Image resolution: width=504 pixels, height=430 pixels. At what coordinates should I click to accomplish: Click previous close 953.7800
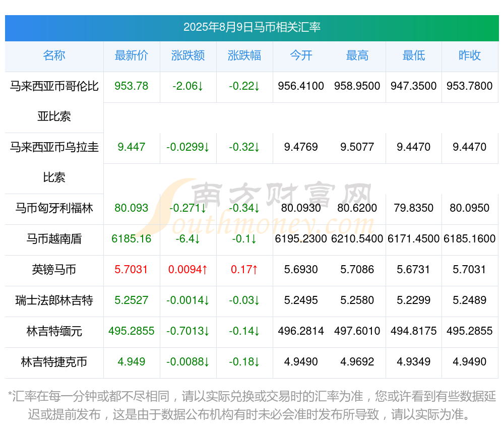click(470, 86)
